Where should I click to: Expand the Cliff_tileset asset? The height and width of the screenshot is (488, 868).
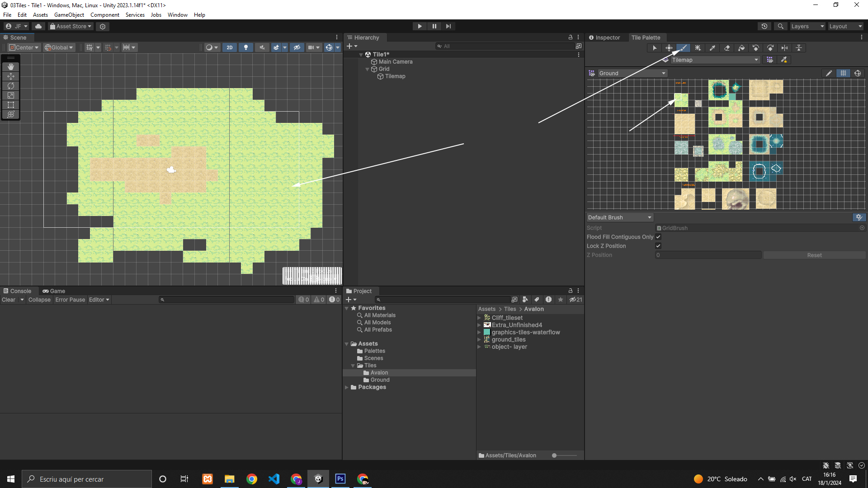[x=479, y=318]
